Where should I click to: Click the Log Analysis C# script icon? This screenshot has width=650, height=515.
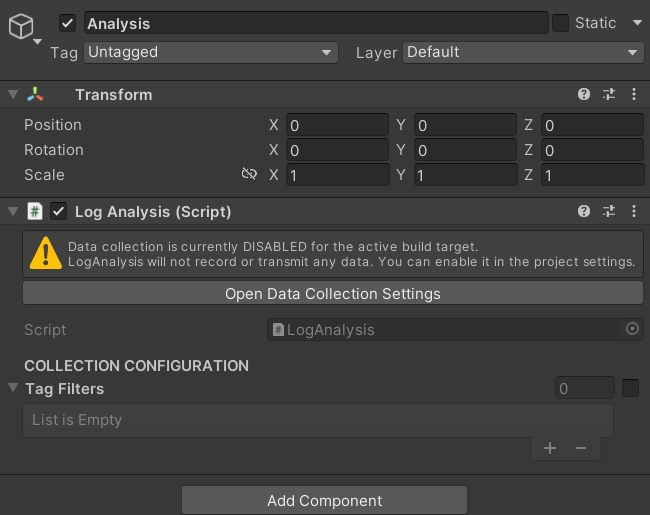(35, 211)
